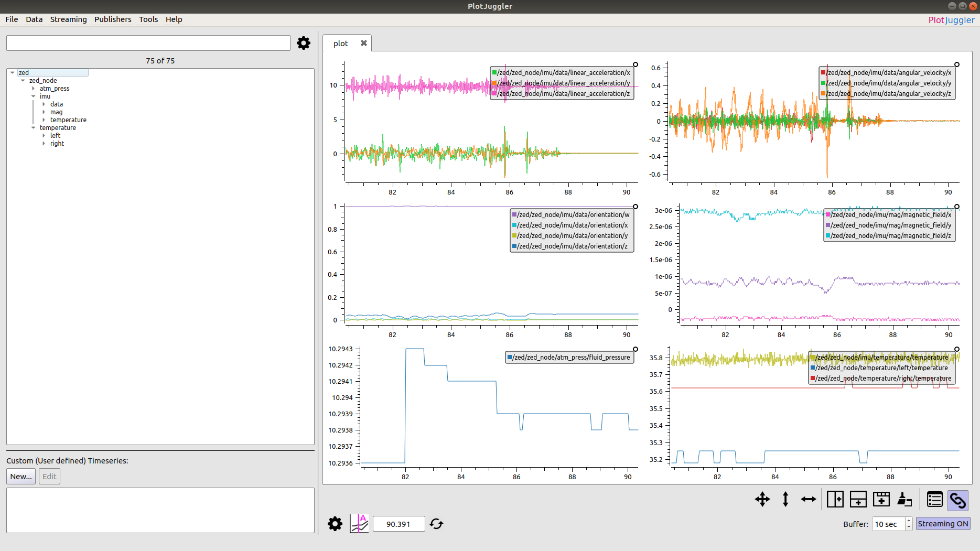
Task: Toggle the time offset chart icon
Action: [359, 524]
